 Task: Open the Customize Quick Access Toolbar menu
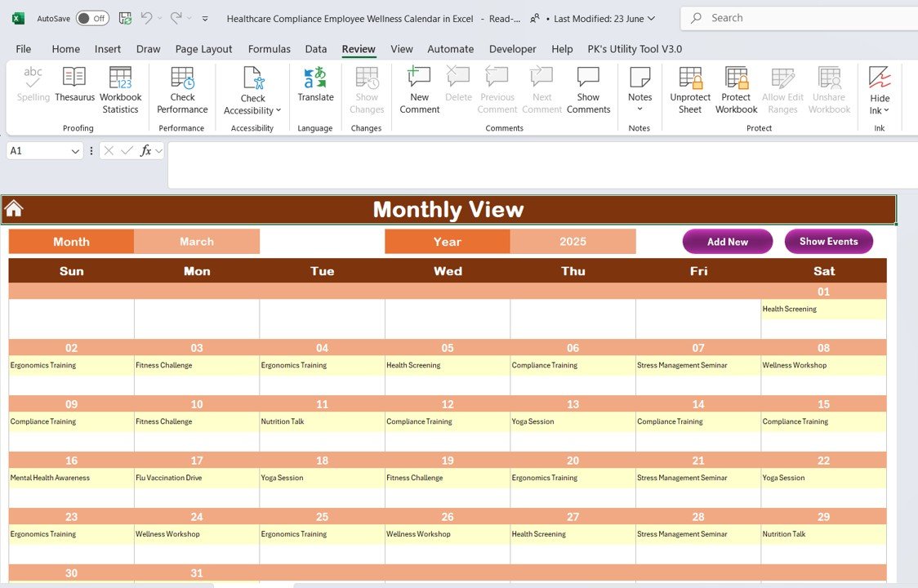[x=205, y=19]
